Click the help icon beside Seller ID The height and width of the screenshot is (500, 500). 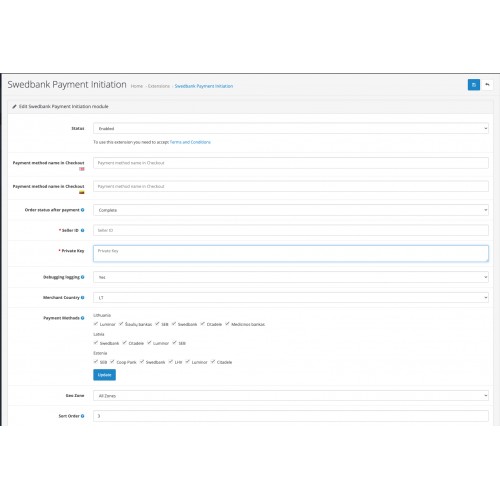(82, 230)
